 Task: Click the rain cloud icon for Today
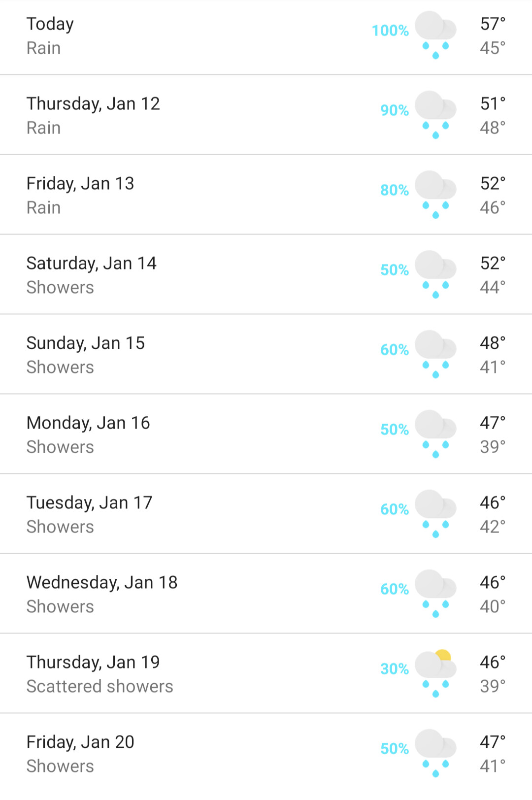pos(435,35)
